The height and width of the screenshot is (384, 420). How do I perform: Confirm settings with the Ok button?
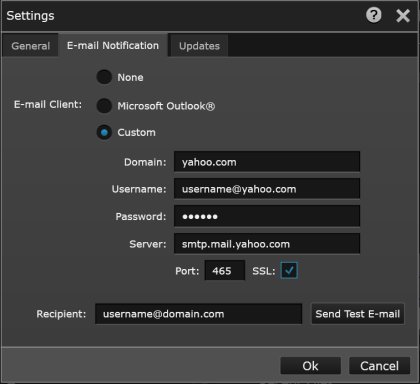pos(310,366)
